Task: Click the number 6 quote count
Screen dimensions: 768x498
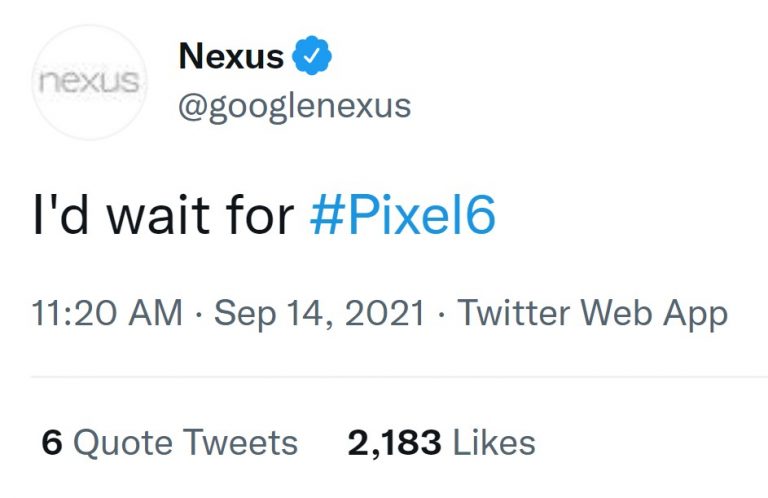Action: point(52,443)
